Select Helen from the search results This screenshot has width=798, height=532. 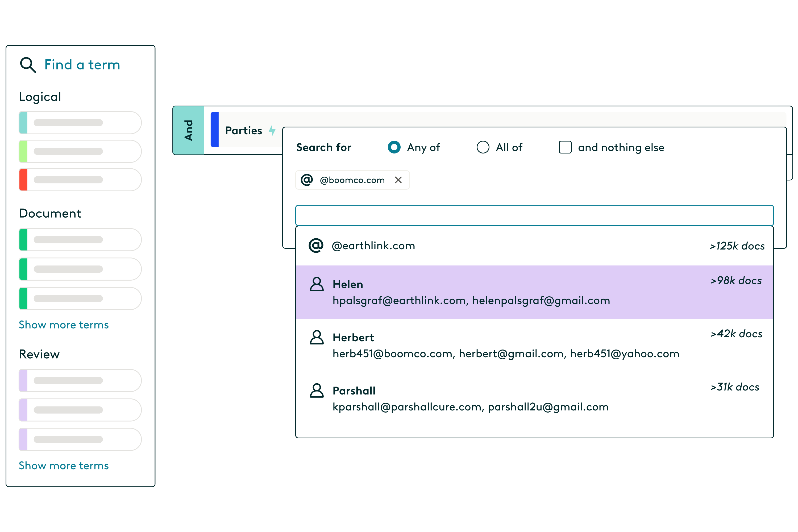coord(534,291)
